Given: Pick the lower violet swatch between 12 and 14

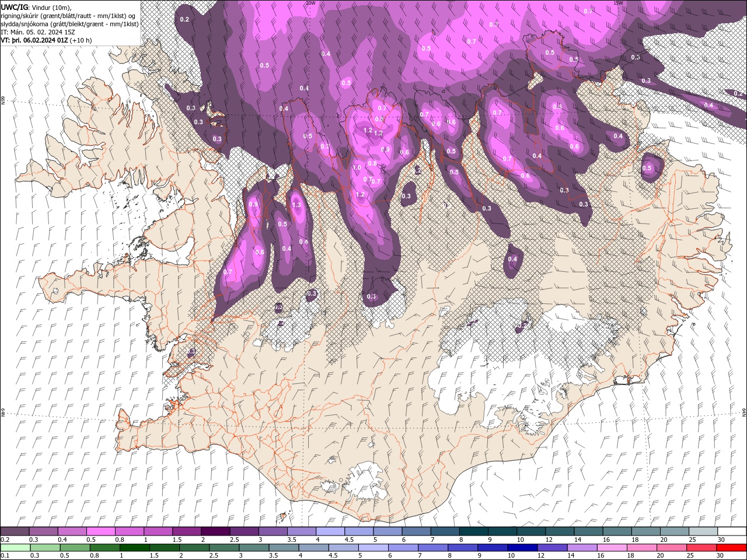Looking at the screenshot, I should point(552,548).
